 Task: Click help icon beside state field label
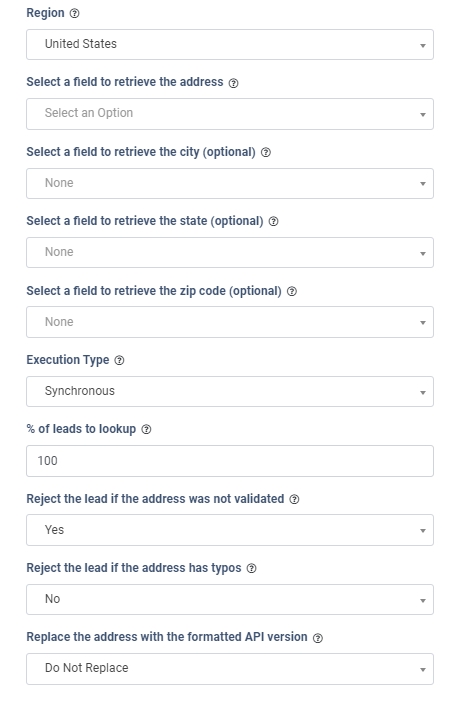coord(274,221)
